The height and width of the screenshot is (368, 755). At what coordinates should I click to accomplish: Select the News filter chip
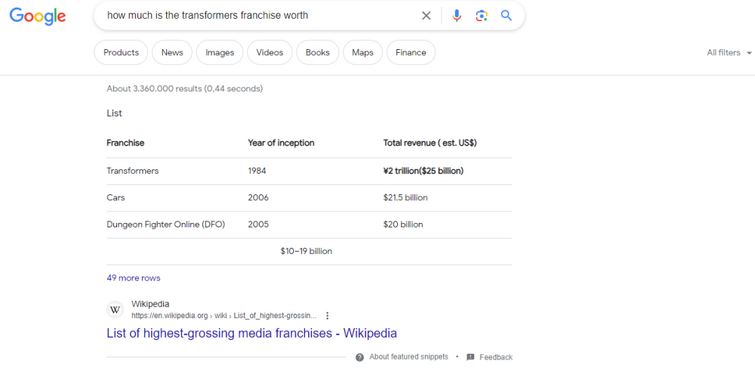(x=172, y=53)
